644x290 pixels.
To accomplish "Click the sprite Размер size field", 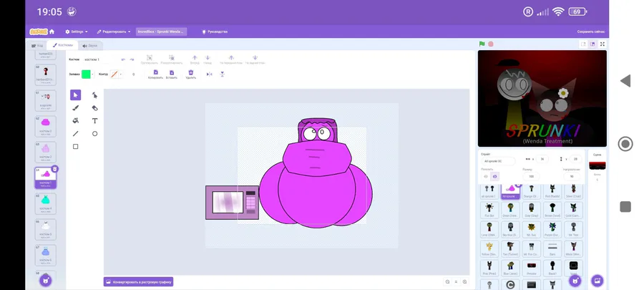I will point(531,176).
